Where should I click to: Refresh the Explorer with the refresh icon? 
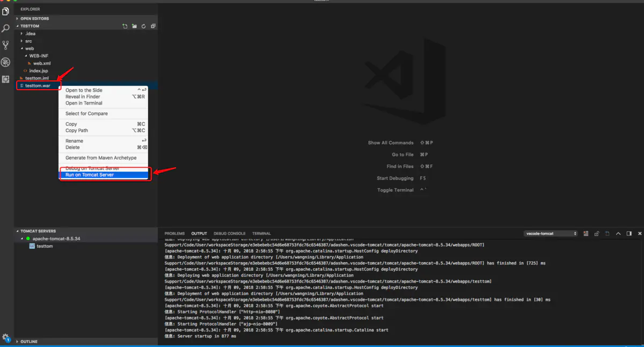[x=143, y=25]
